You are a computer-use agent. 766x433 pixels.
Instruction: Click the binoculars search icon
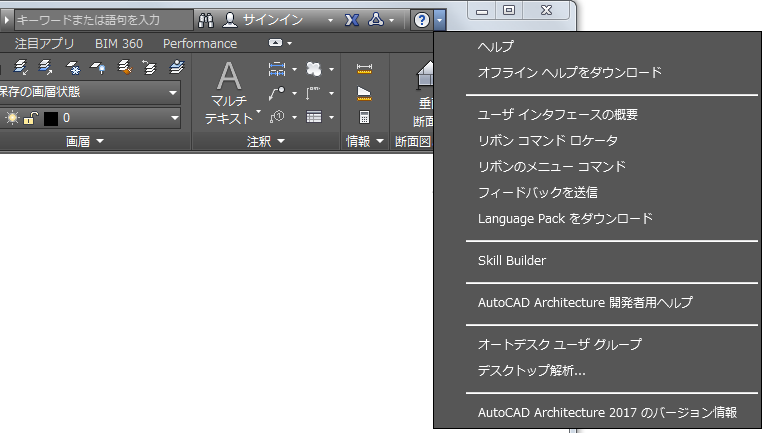click(206, 20)
